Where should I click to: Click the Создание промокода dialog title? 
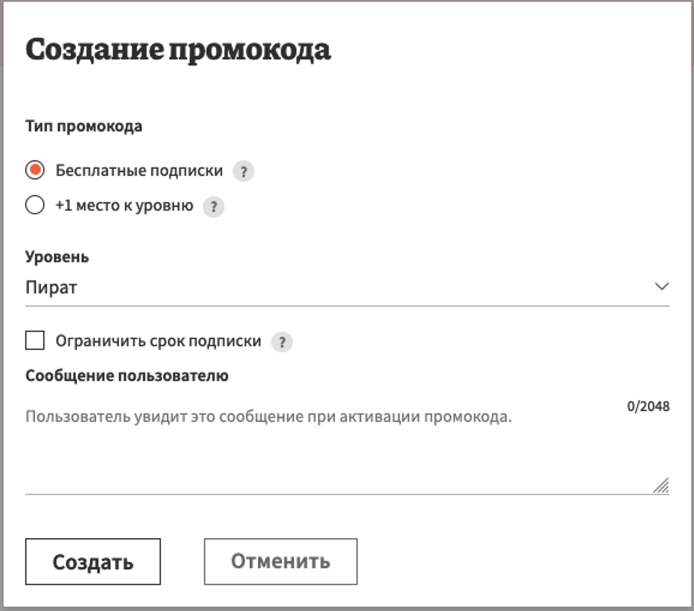click(x=178, y=50)
